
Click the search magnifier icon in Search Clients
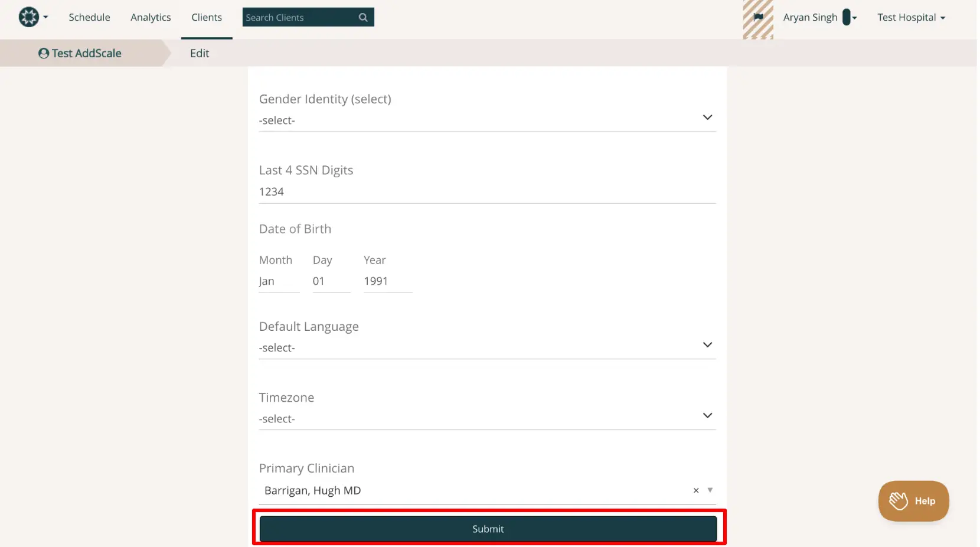coord(362,17)
